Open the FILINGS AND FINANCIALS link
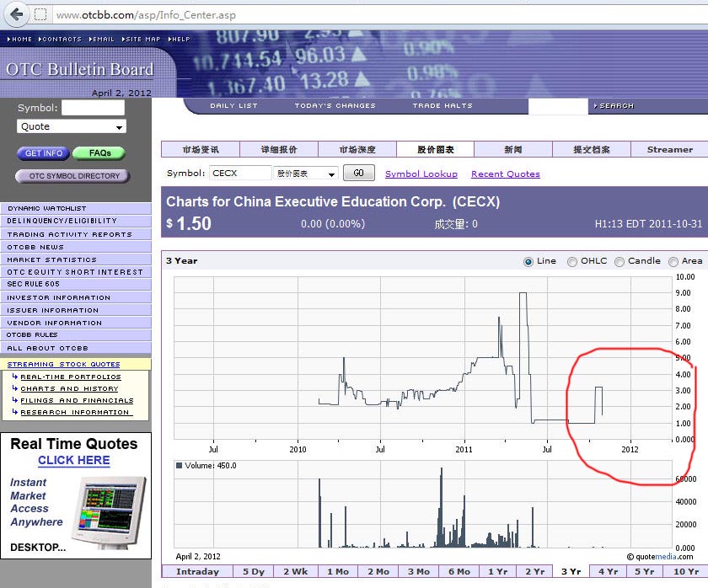 coord(78,400)
